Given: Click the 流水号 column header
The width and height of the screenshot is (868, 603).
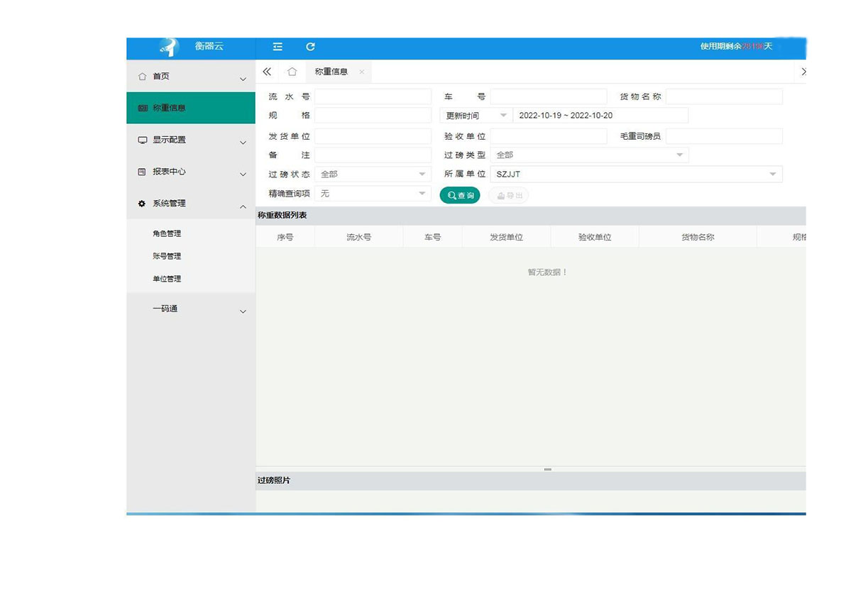Looking at the screenshot, I should 358,238.
